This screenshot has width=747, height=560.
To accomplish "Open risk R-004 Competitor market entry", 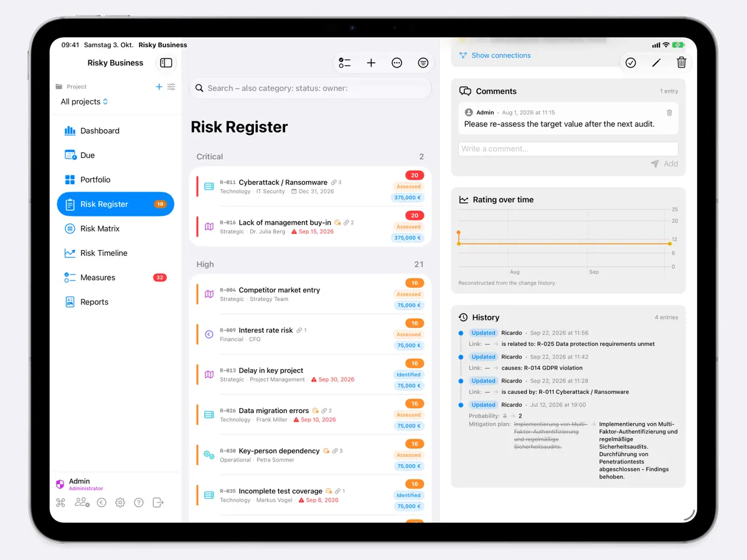I will click(x=310, y=294).
